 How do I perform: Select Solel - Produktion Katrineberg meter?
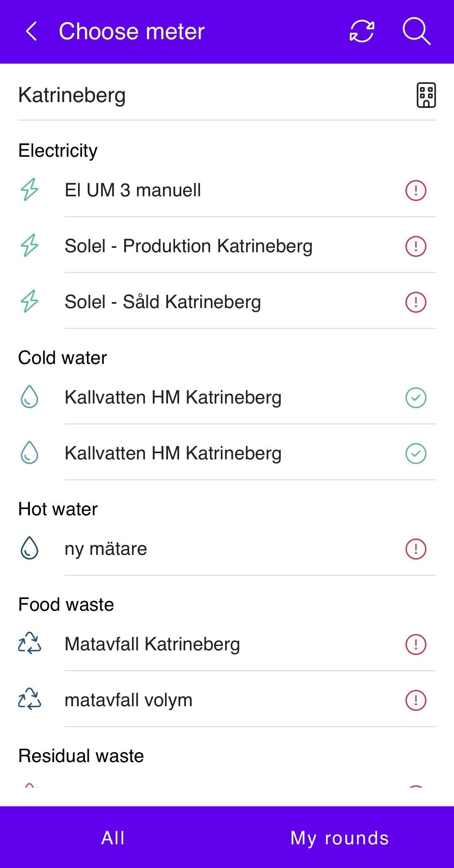pyautogui.click(x=188, y=246)
